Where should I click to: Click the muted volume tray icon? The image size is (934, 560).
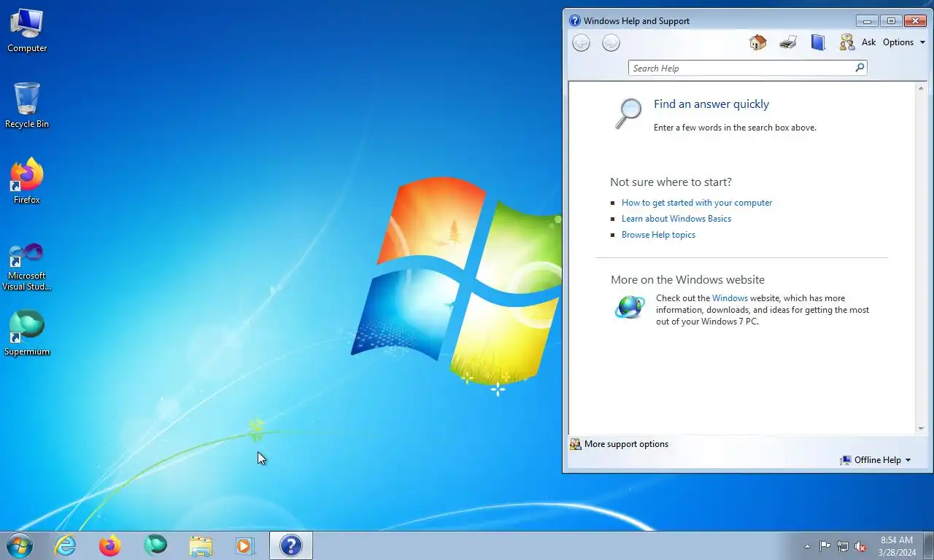pyautogui.click(x=861, y=546)
